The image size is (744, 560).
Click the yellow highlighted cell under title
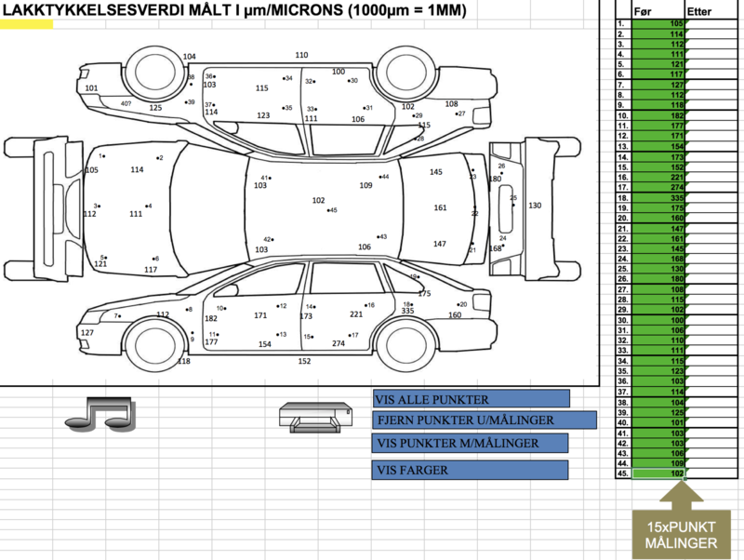(x=27, y=24)
